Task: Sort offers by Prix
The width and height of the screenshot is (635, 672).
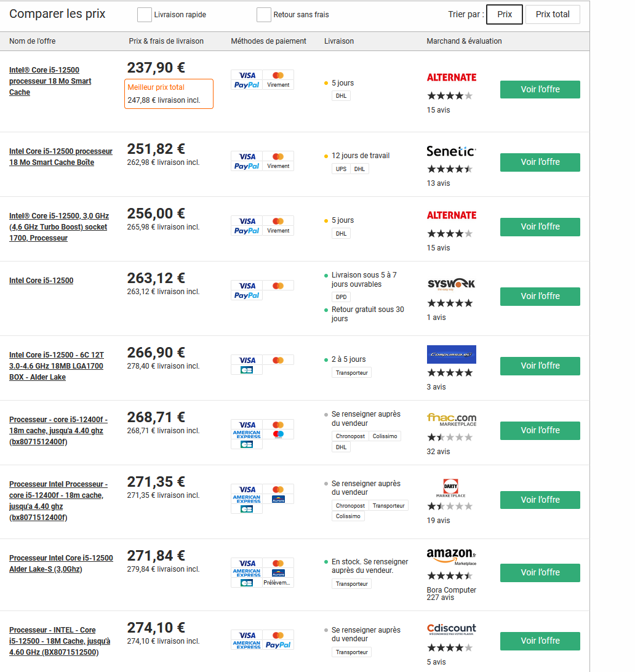Action: (x=504, y=14)
